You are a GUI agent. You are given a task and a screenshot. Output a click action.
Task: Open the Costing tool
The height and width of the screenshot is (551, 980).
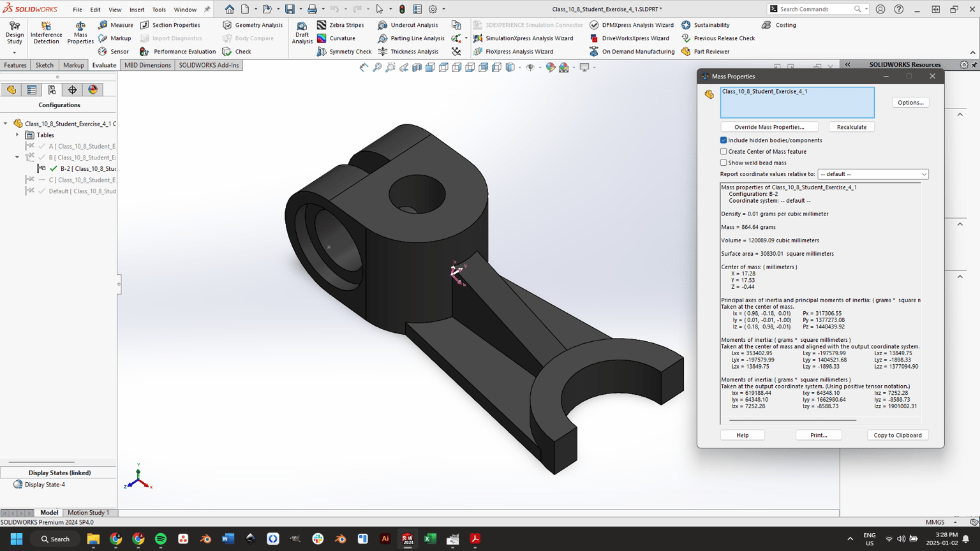[779, 25]
